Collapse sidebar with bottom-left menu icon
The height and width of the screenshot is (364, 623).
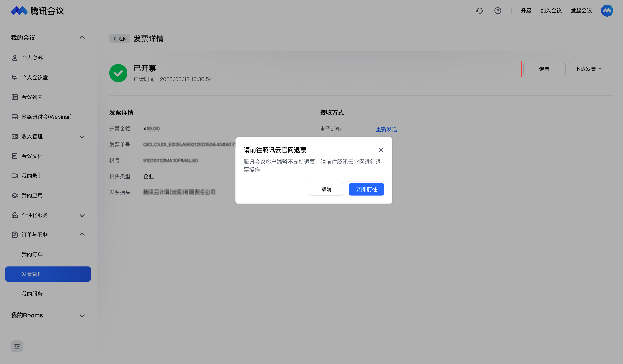click(17, 346)
